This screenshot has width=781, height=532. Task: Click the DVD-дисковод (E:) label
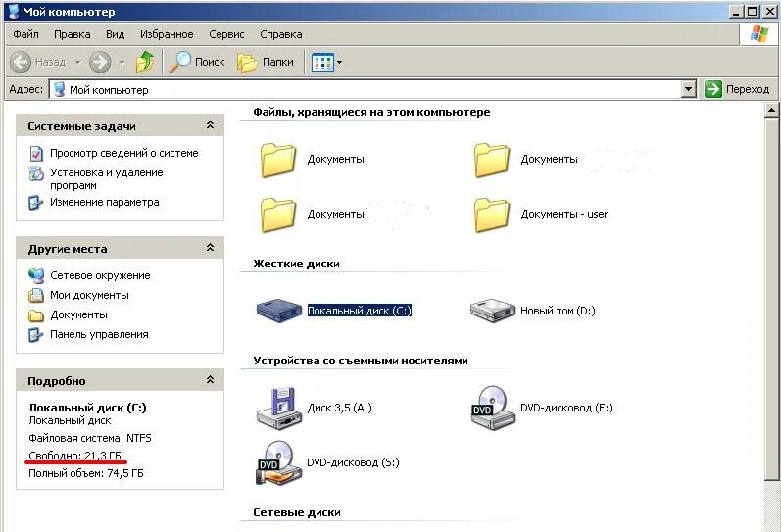(566, 408)
